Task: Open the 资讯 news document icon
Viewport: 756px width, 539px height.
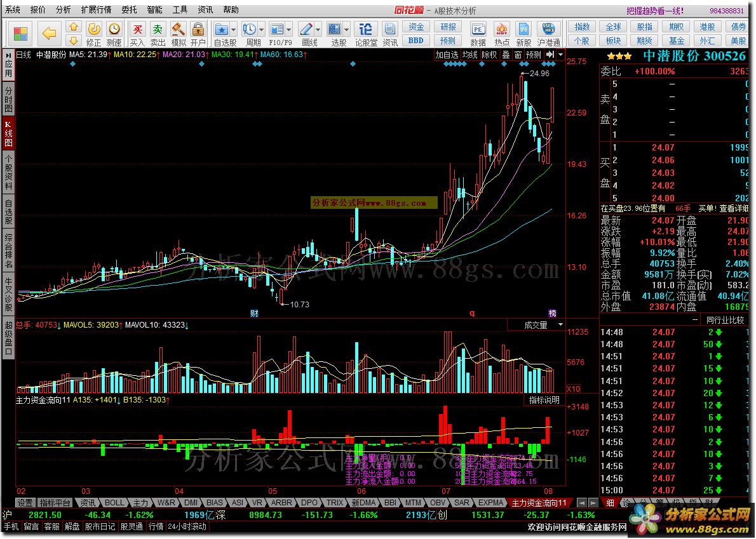Action: pyautogui.click(x=389, y=29)
